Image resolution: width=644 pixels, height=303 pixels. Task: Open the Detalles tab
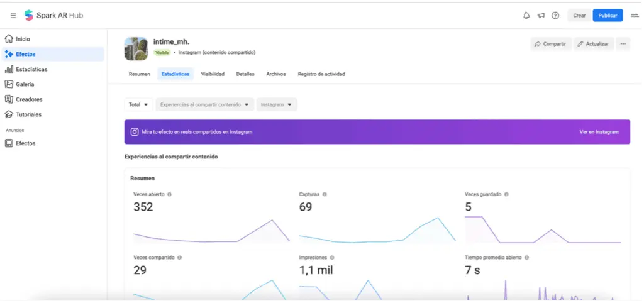245,74
